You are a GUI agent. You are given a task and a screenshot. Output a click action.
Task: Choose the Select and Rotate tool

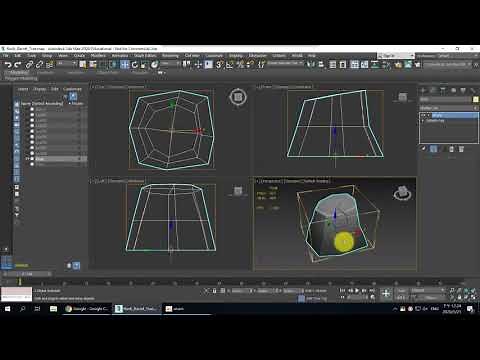coord(134,65)
